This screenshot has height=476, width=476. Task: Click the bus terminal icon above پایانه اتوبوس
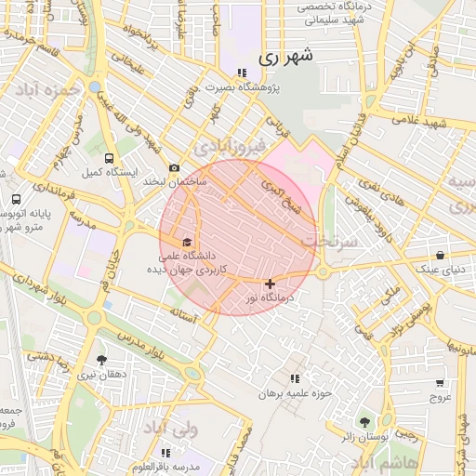(x=17, y=199)
